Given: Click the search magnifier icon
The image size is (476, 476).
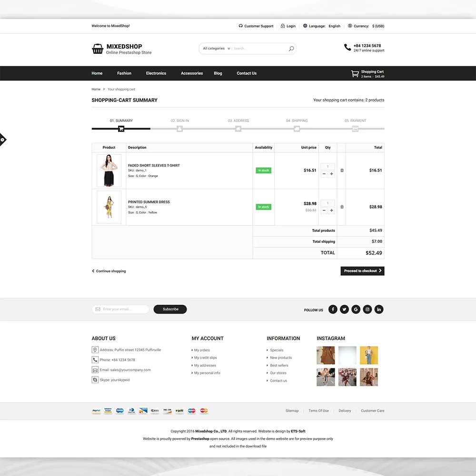Looking at the screenshot, I should pyautogui.click(x=291, y=49).
